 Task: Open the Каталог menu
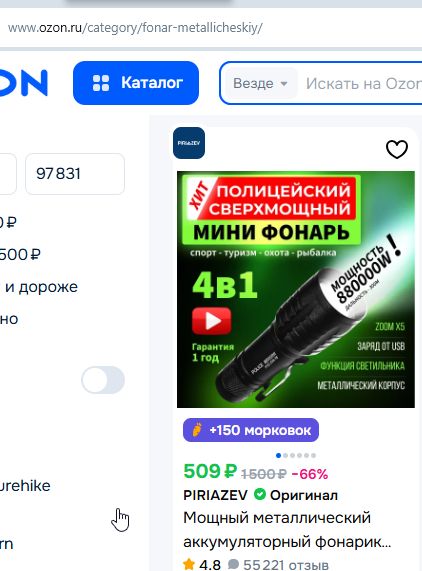[x=136, y=83]
